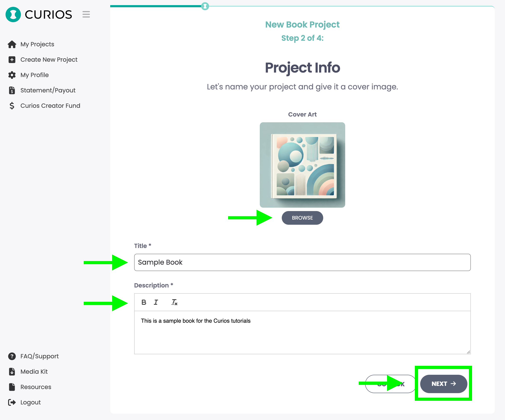505x420 pixels.
Task: Click the CURIOS wordmark text
Action: point(48,15)
